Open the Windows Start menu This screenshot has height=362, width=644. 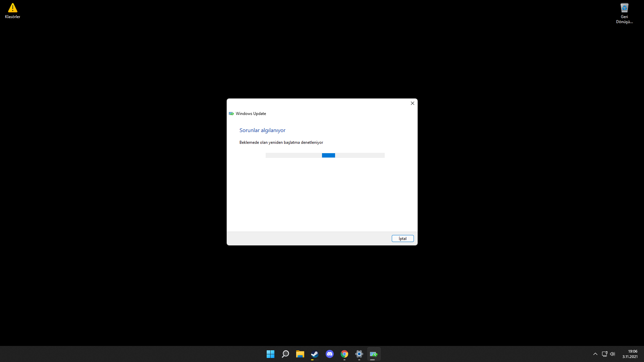point(270,354)
